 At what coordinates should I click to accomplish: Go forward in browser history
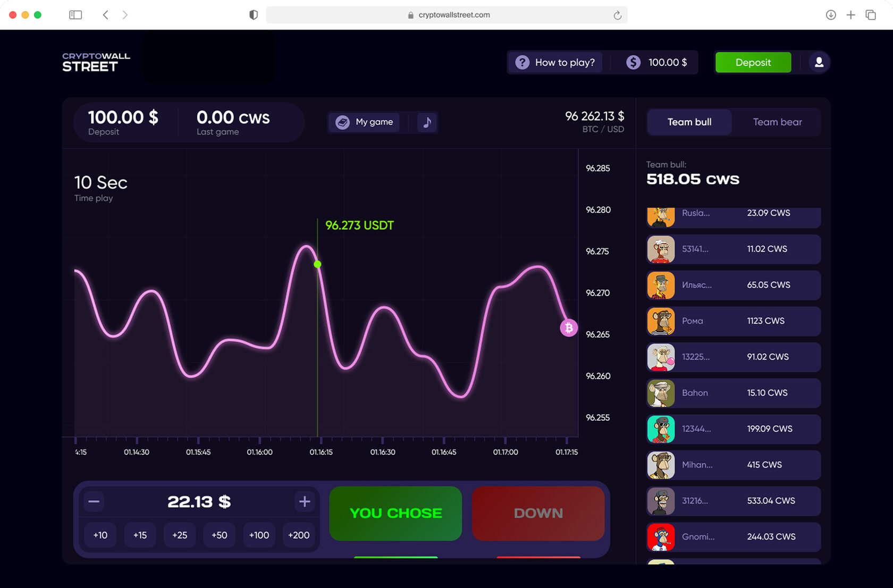[x=125, y=15]
